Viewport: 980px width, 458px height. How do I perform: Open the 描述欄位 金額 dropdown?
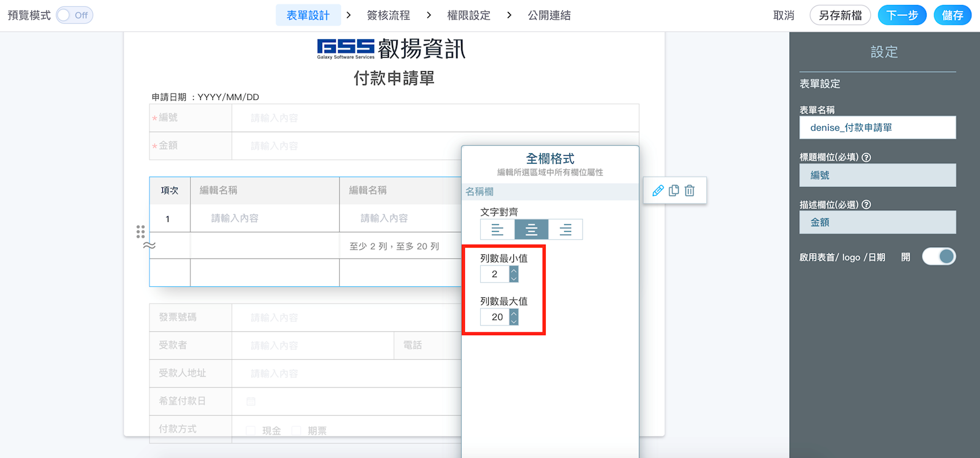pyautogui.click(x=877, y=223)
